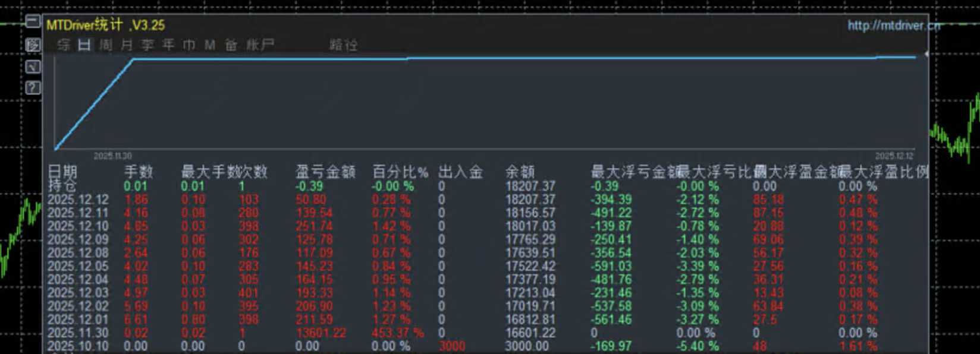Click the 2025.12.12 chart axis label
Viewport: 980px width, 354px height.
[x=894, y=156]
